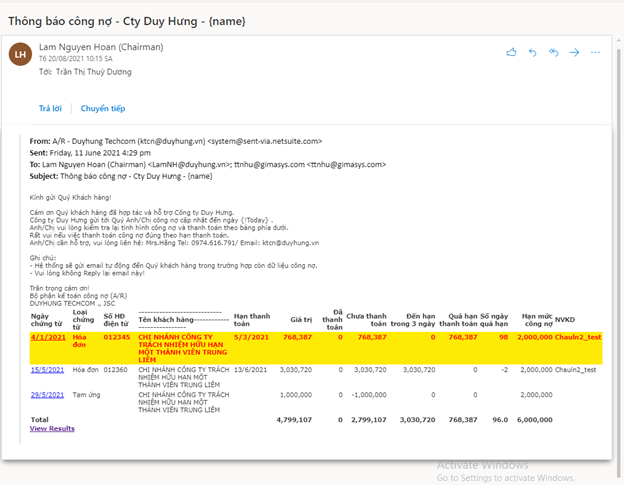Open the more actions ellipsis menu
624x485 pixels.
pyautogui.click(x=595, y=52)
